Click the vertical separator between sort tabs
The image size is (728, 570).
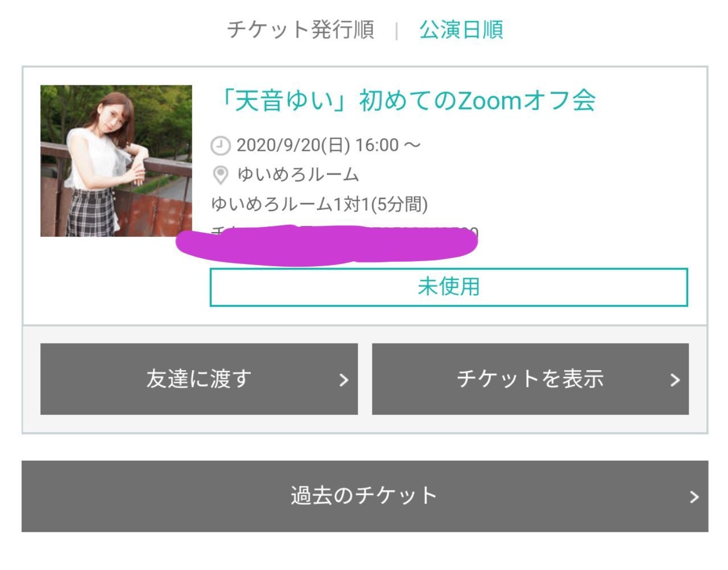coord(396,30)
